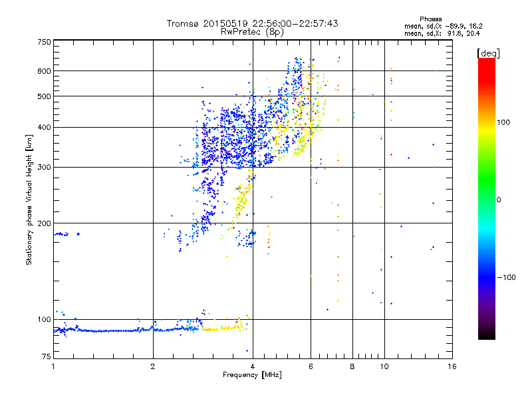The image size is (532, 399).
Task: Click the x-axis label '8'
Action: [352, 366]
